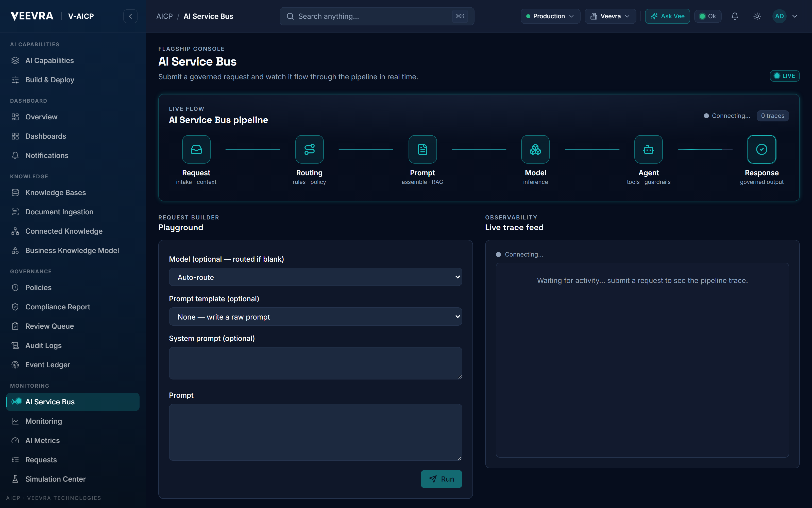
Task: Click the Document Ingestion scan icon
Action: click(15, 212)
